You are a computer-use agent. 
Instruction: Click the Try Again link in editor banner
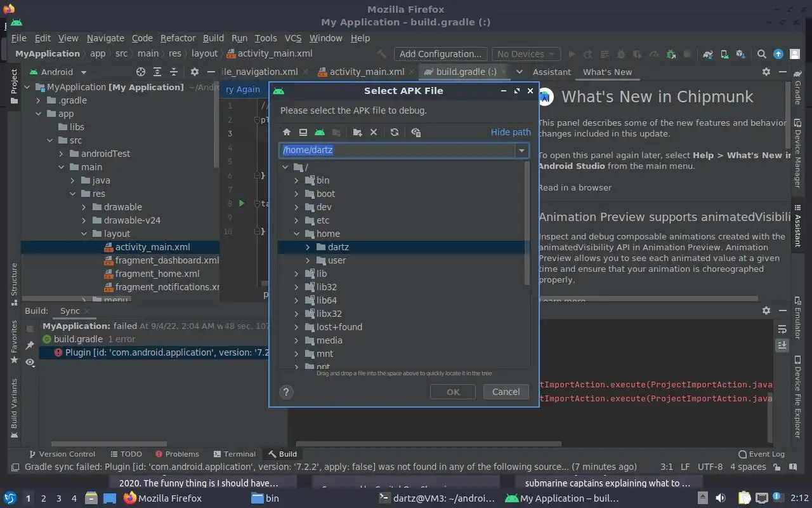click(242, 90)
